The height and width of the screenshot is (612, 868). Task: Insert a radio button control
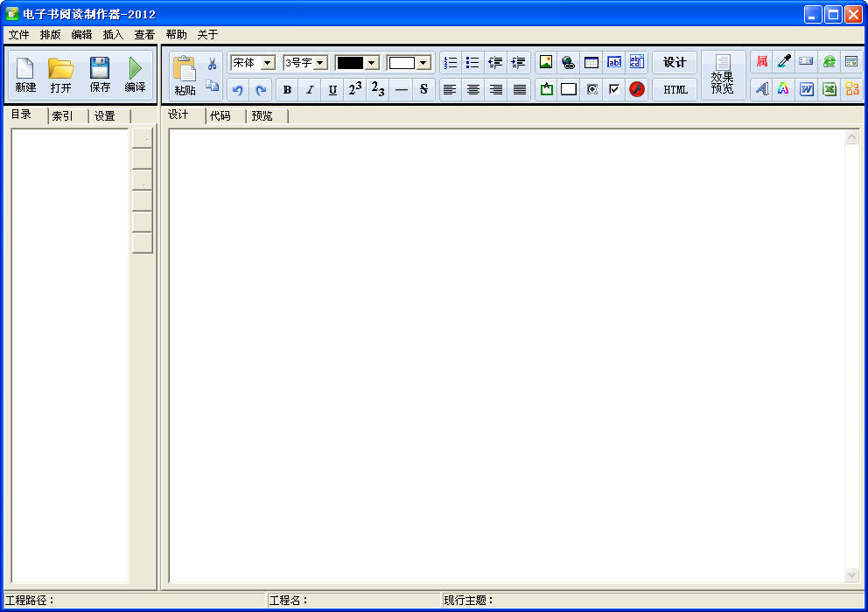591,89
